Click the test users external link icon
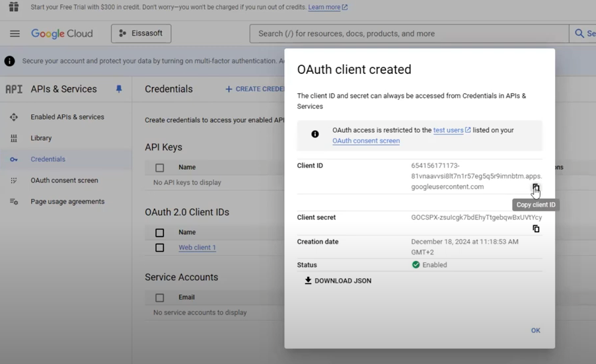 [468, 130]
